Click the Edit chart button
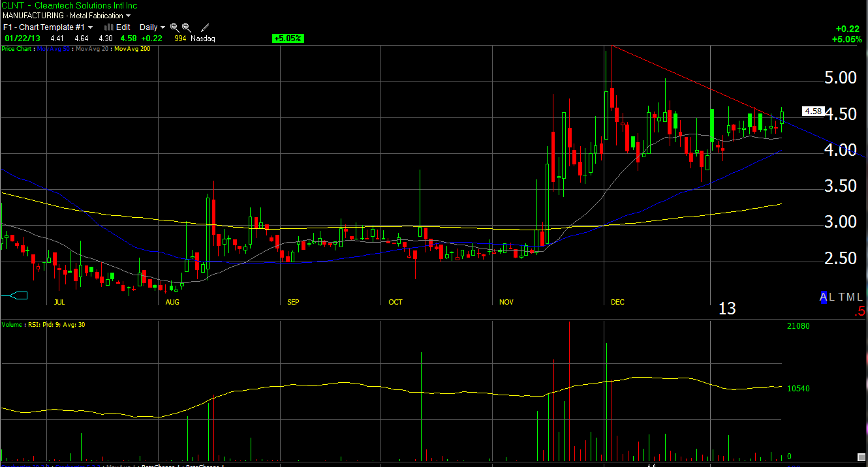The width and height of the screenshot is (868, 467). coord(123,27)
